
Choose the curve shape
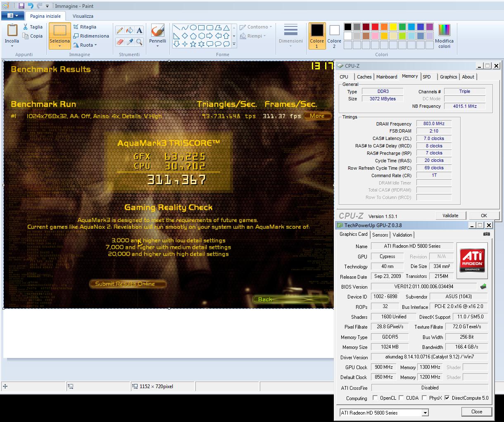coord(185,28)
